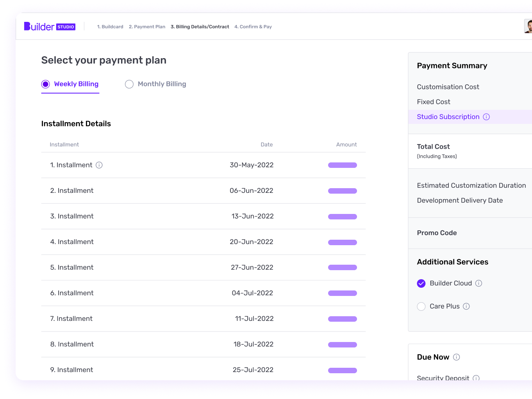The height and width of the screenshot is (399, 532).
Task: Click the amount bar for 5. Installment
Action: click(x=343, y=267)
